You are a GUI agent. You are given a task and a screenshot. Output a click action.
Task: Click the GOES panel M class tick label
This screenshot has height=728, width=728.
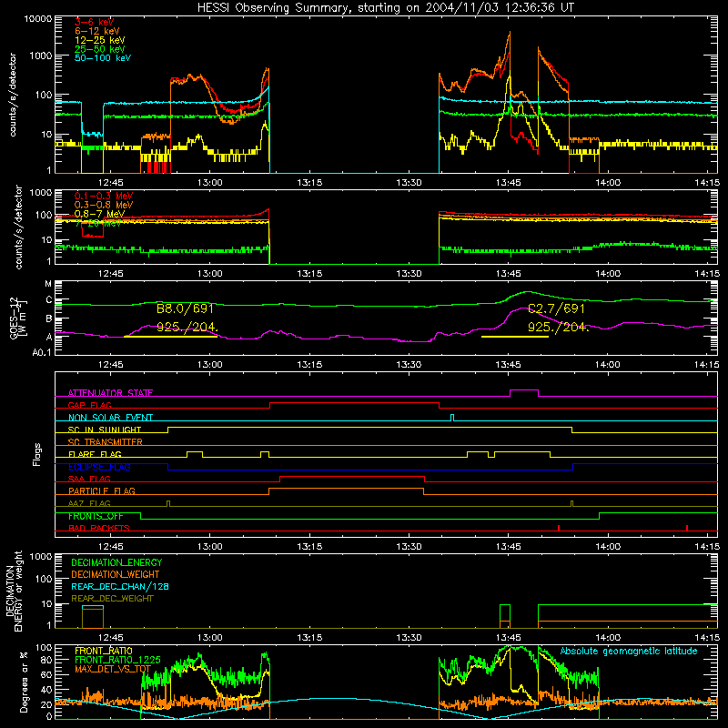pos(48,284)
